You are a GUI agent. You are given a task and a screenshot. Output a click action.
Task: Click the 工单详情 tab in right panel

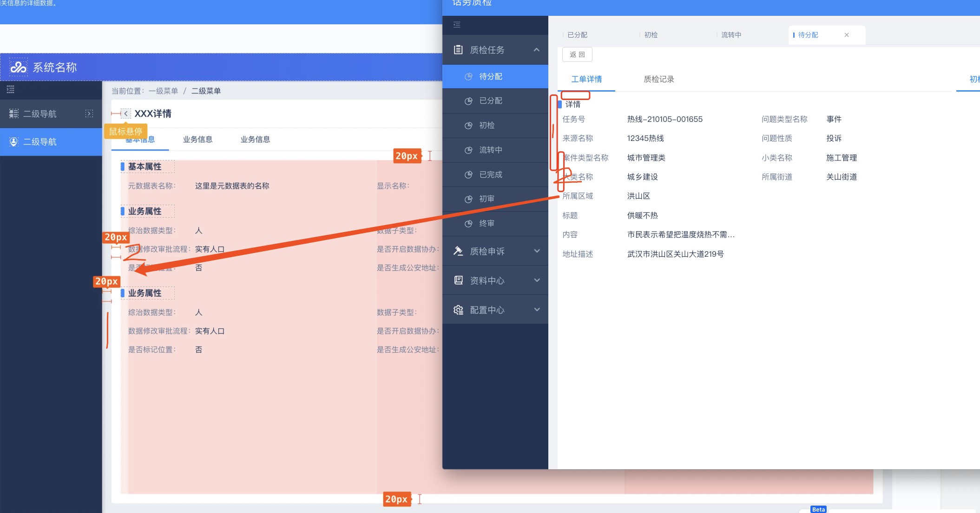pos(585,79)
